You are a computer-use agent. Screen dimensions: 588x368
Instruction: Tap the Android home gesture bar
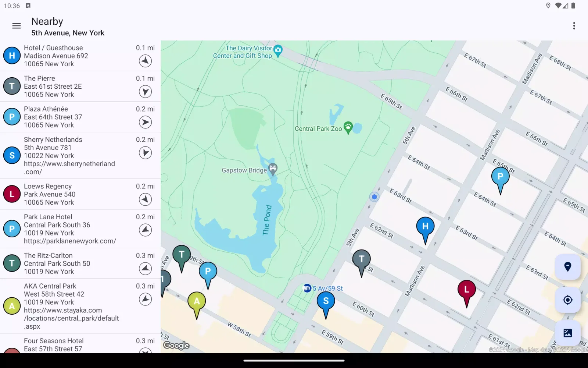coord(294,361)
